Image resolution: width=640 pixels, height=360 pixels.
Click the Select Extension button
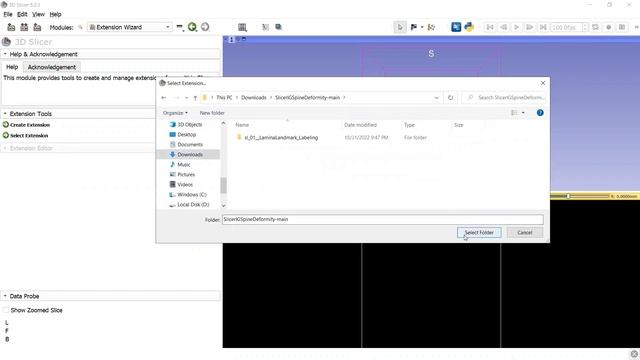pos(25,136)
